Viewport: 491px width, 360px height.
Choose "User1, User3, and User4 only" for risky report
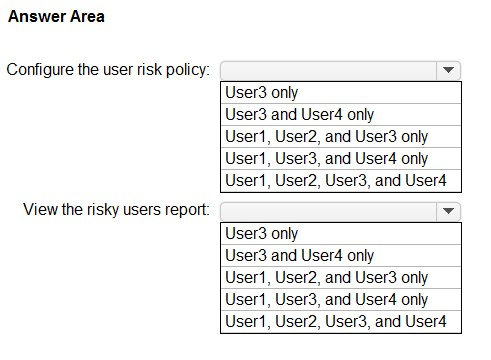pos(341,299)
